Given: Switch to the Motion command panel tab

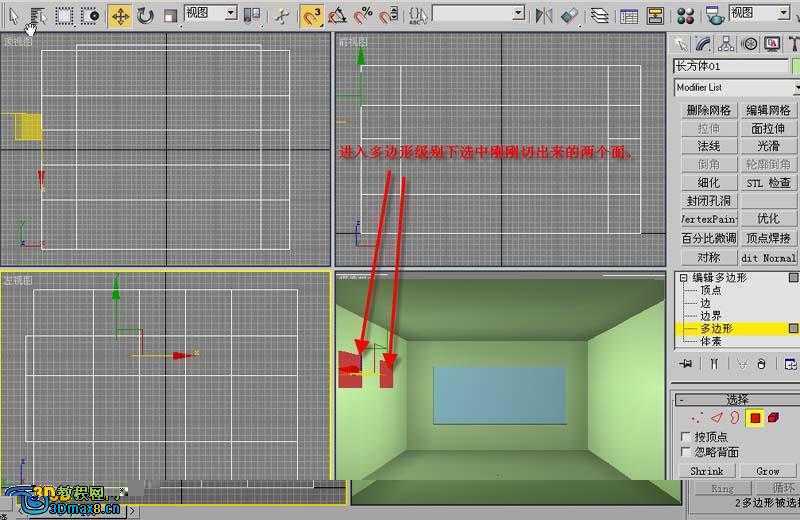Looking at the screenshot, I should tap(749, 45).
